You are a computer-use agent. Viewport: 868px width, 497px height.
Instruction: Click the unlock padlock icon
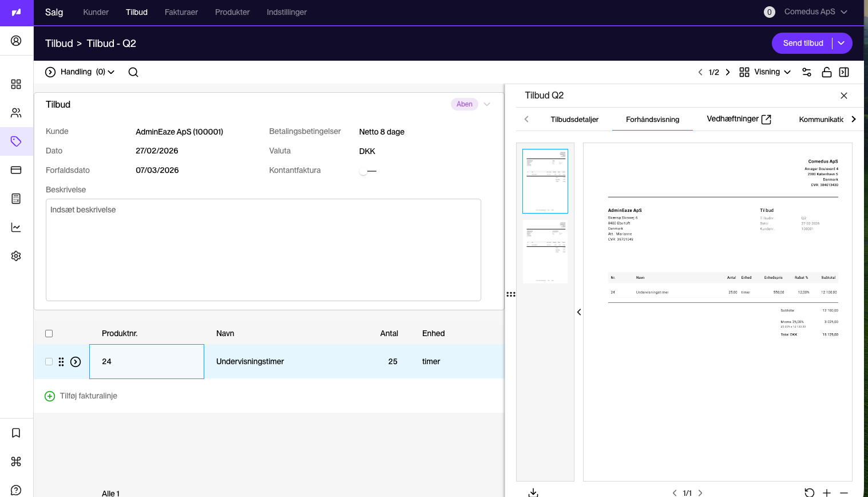coord(826,72)
